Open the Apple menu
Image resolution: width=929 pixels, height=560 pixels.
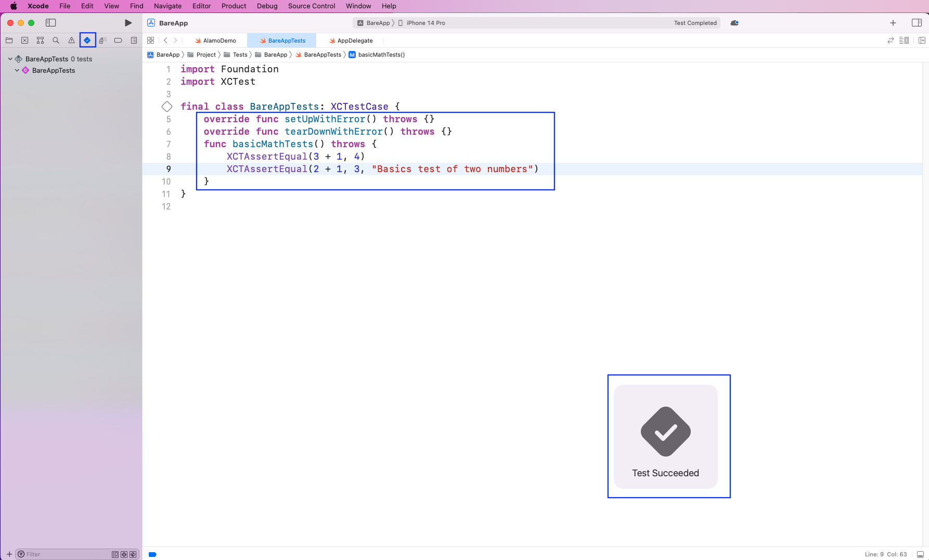[x=14, y=6]
